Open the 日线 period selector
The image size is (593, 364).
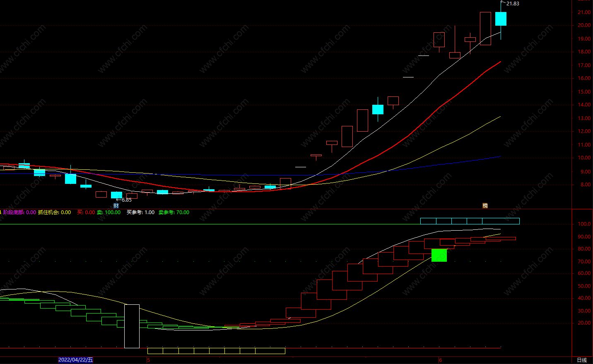click(x=582, y=360)
